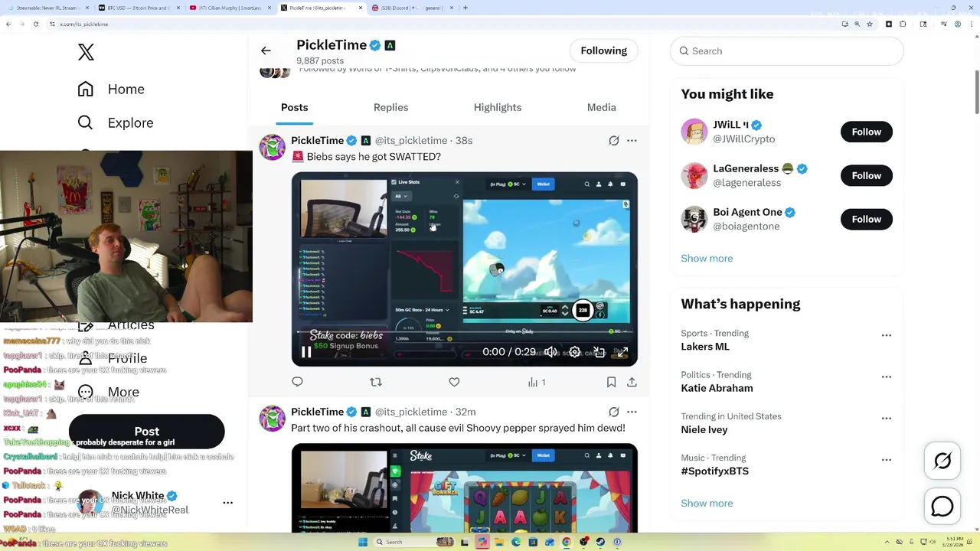Screen dimensions: 980x551
Task: Click the Post button in sidebar
Action: [147, 432]
